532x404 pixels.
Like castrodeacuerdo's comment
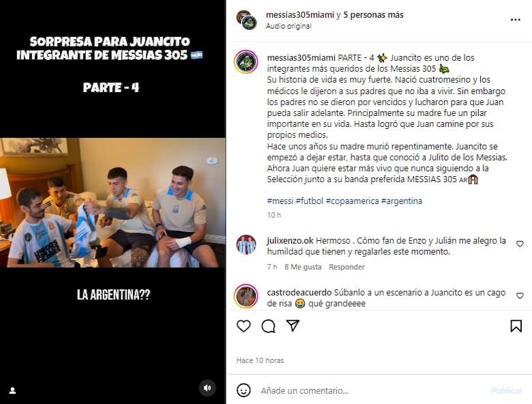520,295
